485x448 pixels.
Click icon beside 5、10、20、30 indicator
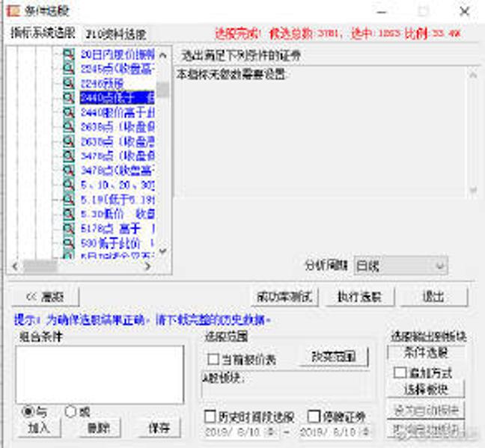(68, 185)
